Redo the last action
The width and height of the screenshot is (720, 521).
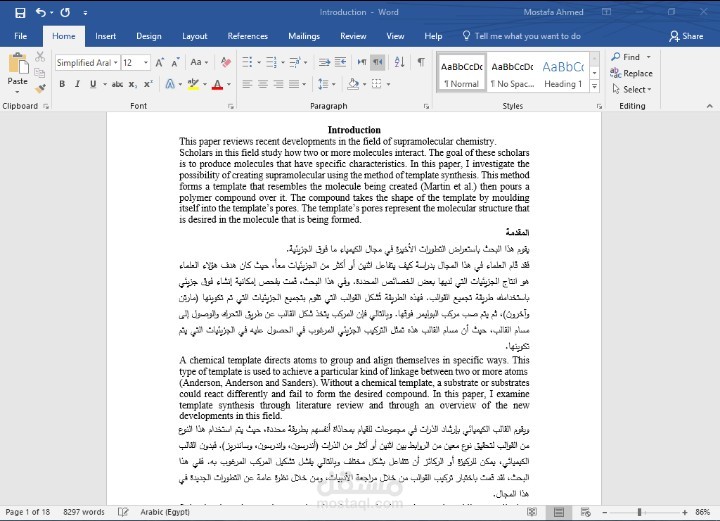pyautogui.click(x=65, y=12)
